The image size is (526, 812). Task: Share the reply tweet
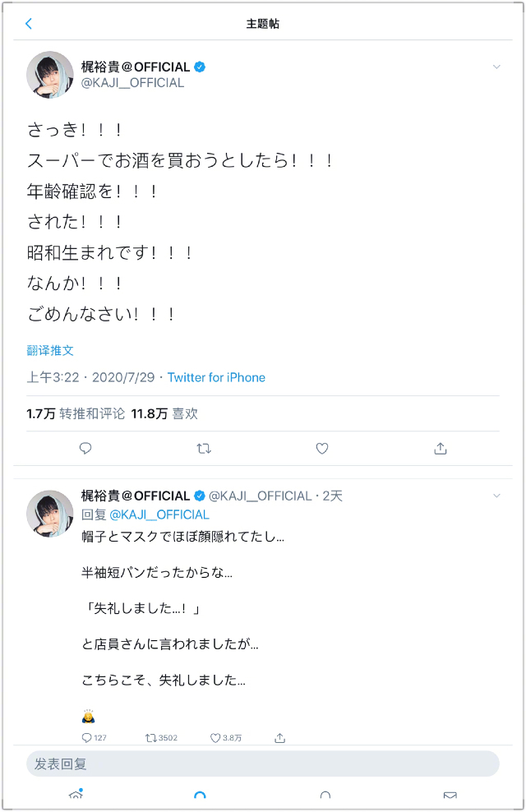pyautogui.click(x=279, y=738)
